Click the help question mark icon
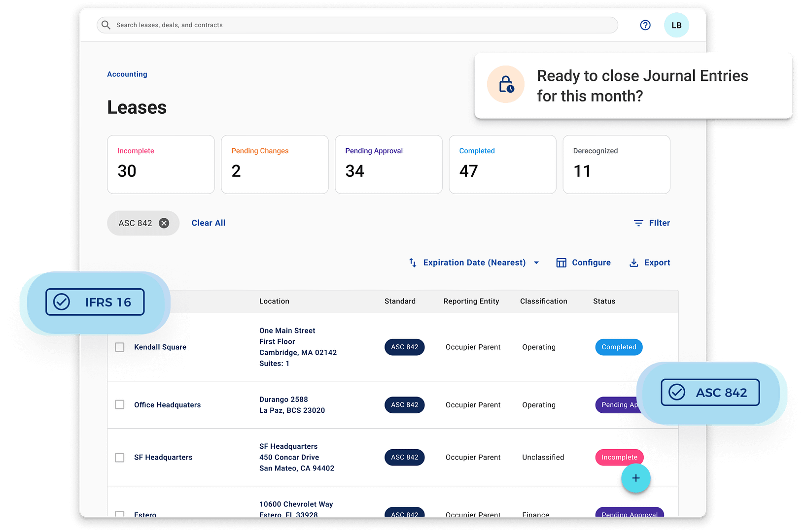 coord(645,25)
